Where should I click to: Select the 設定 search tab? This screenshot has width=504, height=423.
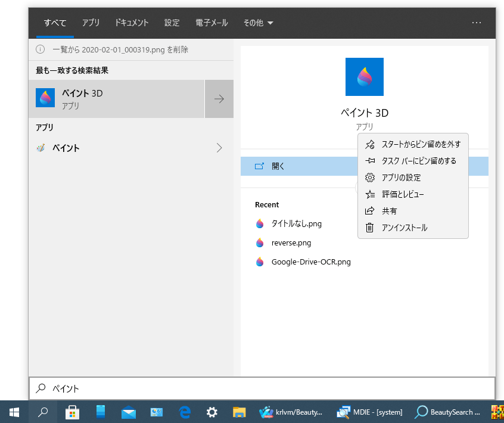[x=172, y=23]
